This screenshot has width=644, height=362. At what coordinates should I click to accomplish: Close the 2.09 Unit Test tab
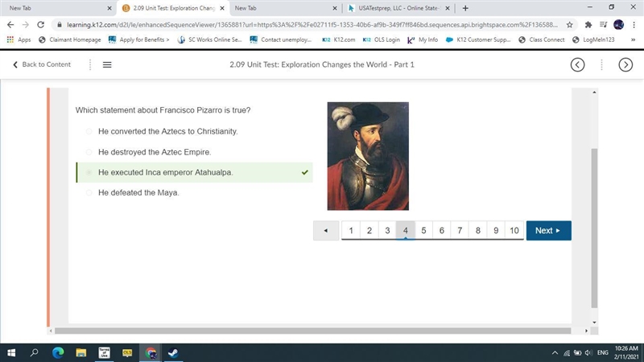(x=222, y=8)
